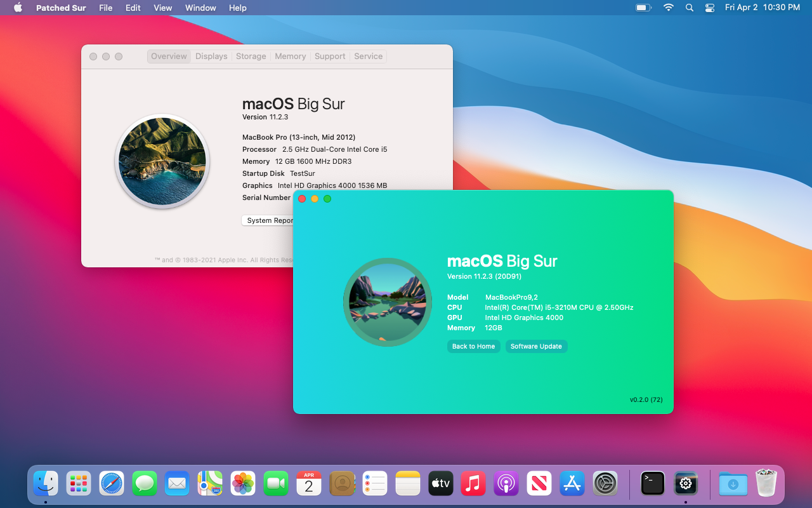This screenshot has height=508, width=812.
Task: Open the File menu
Action: (106, 8)
